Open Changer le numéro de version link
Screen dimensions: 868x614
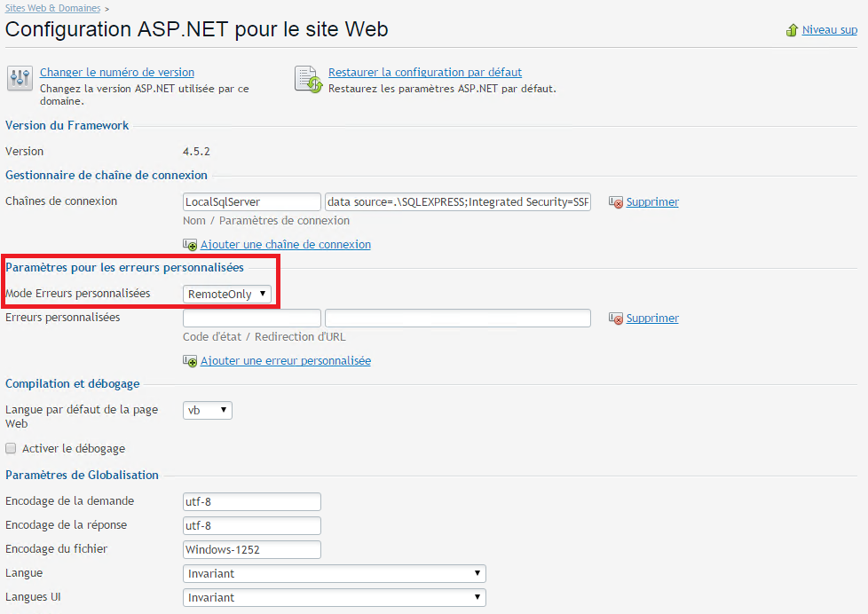(x=117, y=73)
